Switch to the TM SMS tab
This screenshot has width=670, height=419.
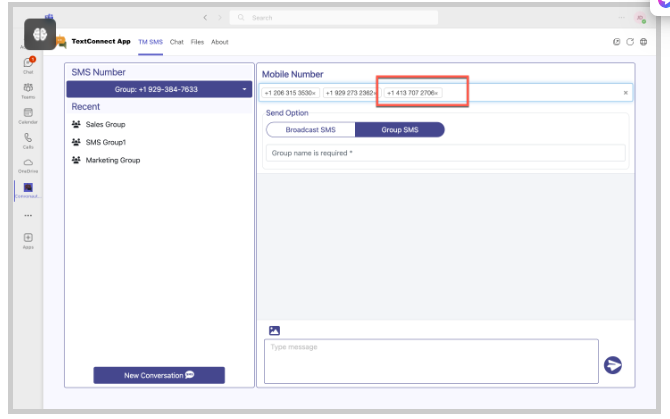(x=150, y=42)
